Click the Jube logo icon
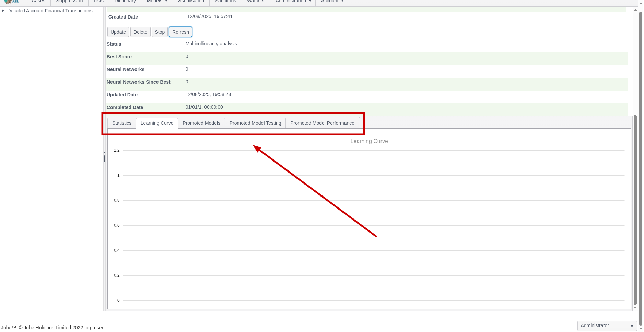The width and height of the screenshot is (644, 332). pos(12,2)
